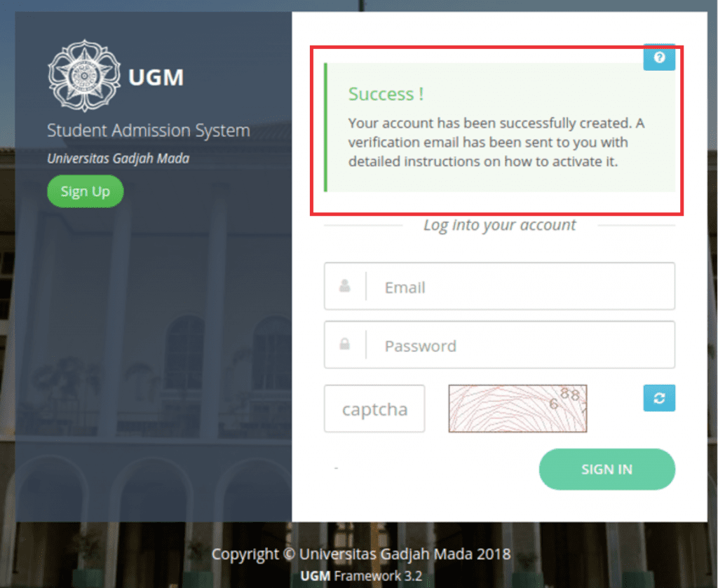This screenshot has width=718, height=588.
Task: Refresh the captcha image
Action: point(659,398)
